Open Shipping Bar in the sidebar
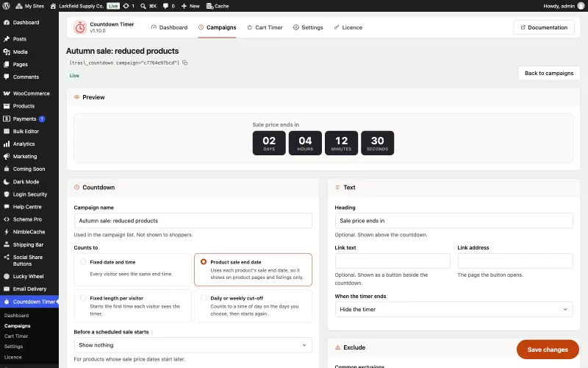 (29, 244)
